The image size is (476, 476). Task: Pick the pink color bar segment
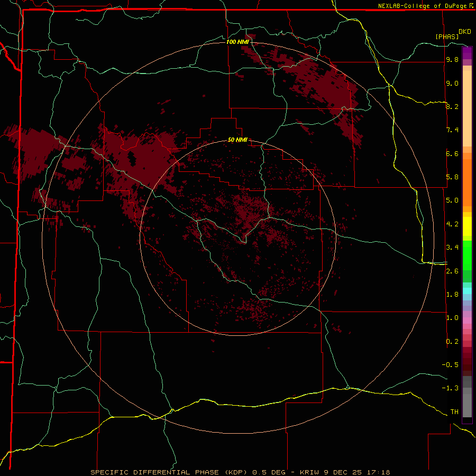(467, 321)
